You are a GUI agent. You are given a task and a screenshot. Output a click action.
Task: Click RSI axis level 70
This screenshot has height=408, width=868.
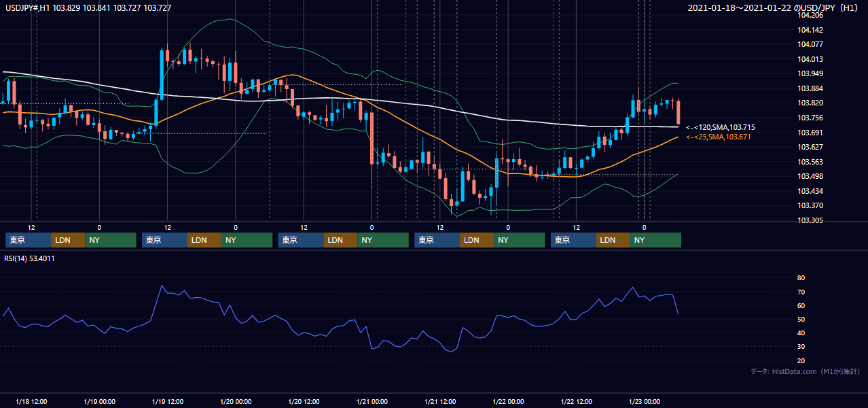tap(801, 292)
